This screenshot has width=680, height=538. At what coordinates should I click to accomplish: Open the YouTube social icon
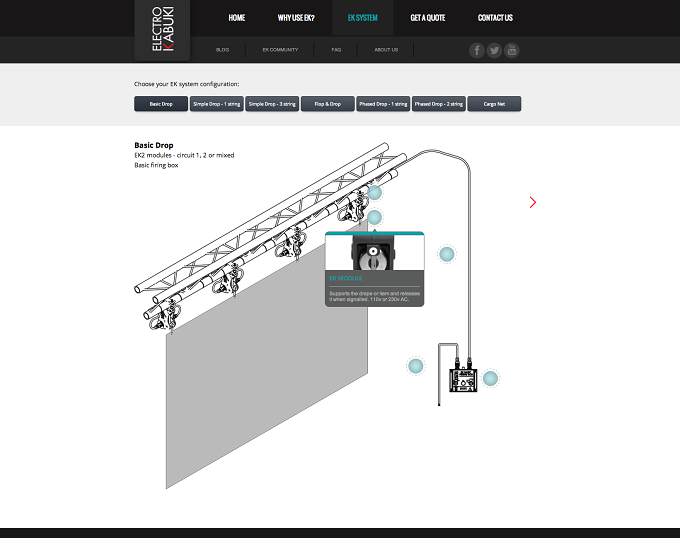(512, 50)
